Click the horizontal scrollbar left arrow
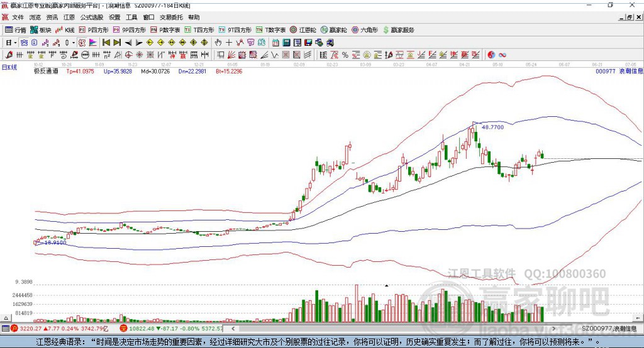 233,329
